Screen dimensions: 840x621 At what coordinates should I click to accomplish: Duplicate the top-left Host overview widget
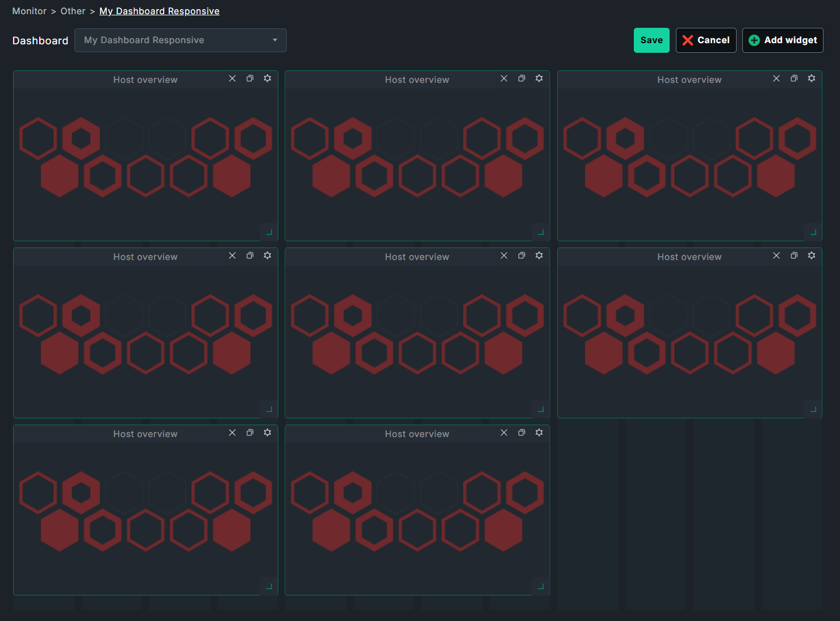pos(250,78)
